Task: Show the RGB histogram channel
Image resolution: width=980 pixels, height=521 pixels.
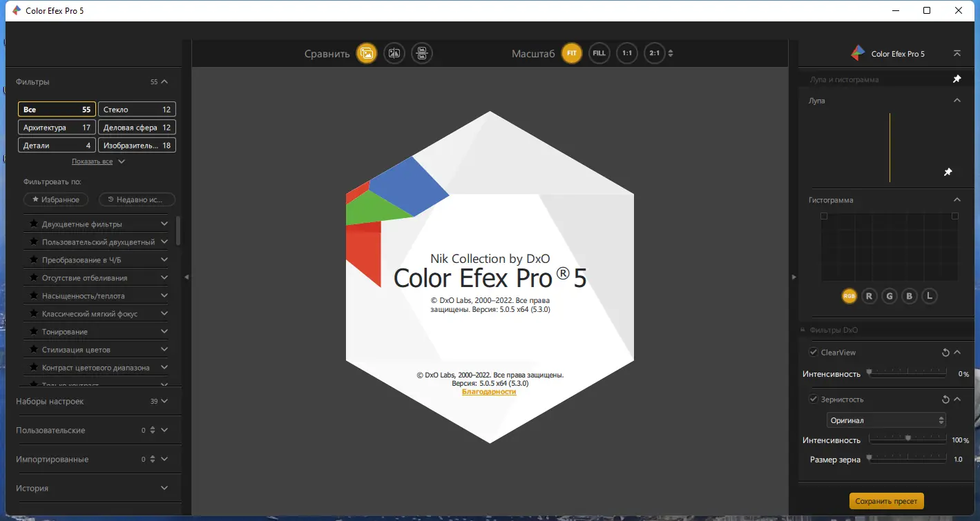Action: coord(849,296)
